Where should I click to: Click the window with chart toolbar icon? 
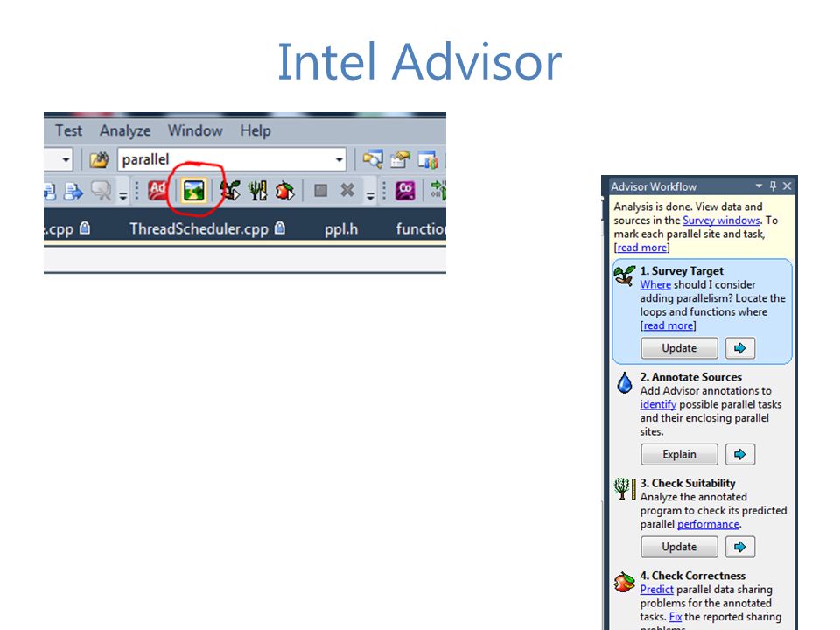(x=428, y=159)
